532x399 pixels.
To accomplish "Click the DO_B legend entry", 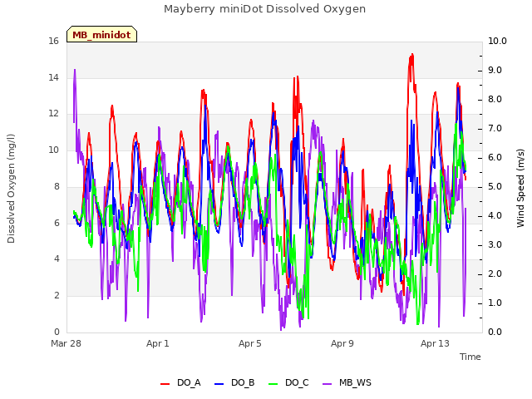I will point(234,382).
